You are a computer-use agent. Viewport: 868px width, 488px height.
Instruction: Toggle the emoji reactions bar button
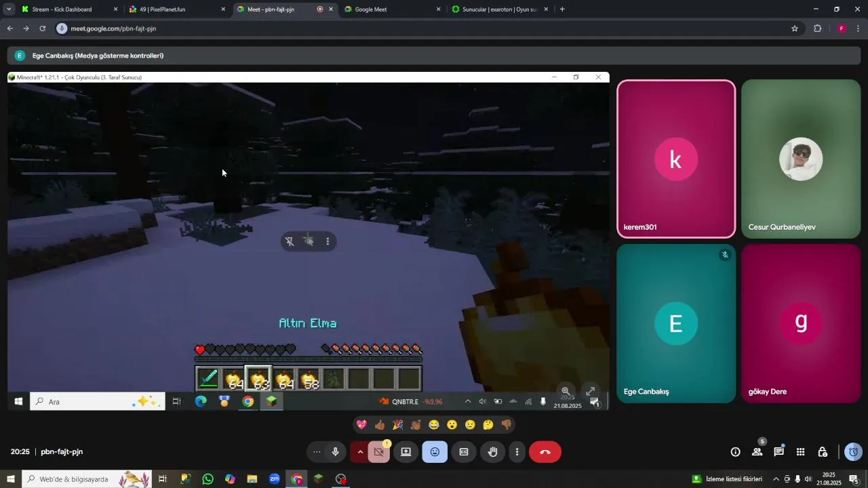pyautogui.click(x=435, y=452)
